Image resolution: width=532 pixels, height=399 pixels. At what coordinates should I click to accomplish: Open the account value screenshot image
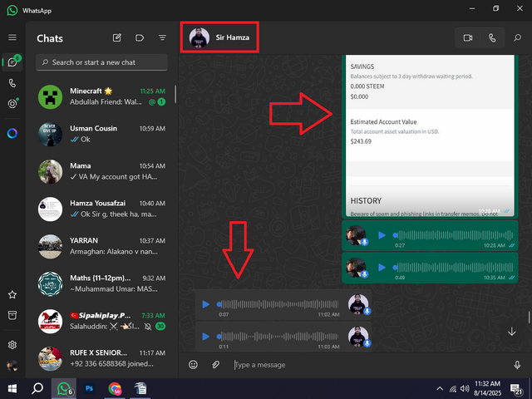(430, 135)
